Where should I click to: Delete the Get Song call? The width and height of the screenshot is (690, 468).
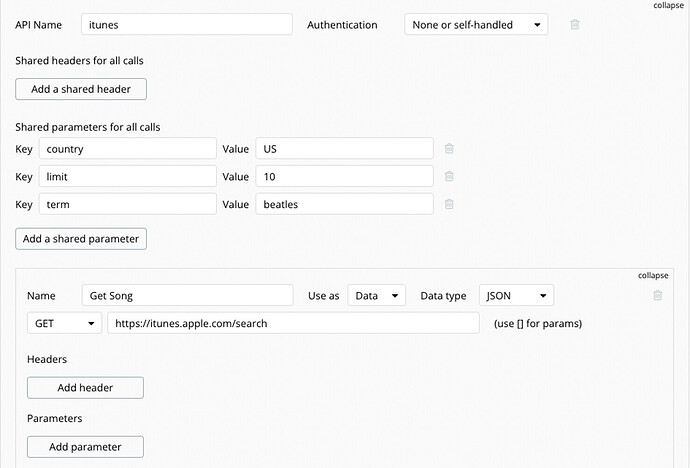[657, 296]
